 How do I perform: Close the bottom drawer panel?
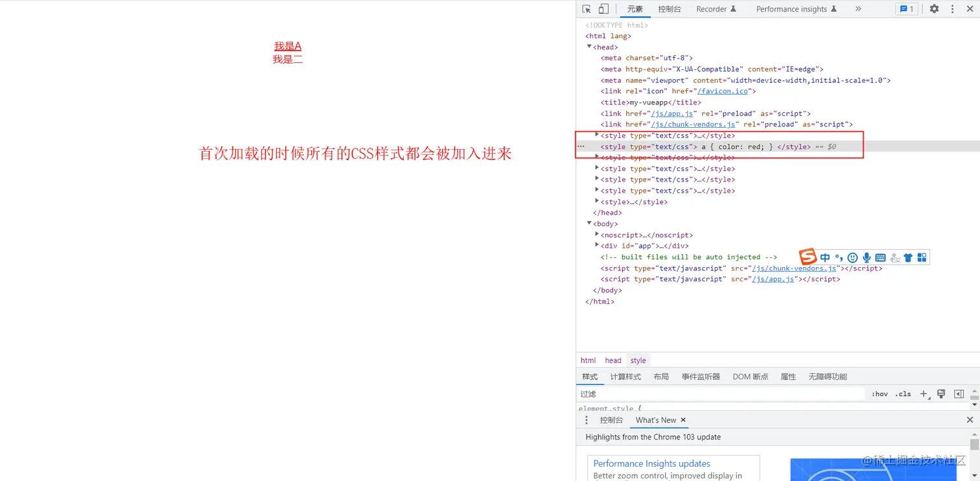(x=970, y=420)
